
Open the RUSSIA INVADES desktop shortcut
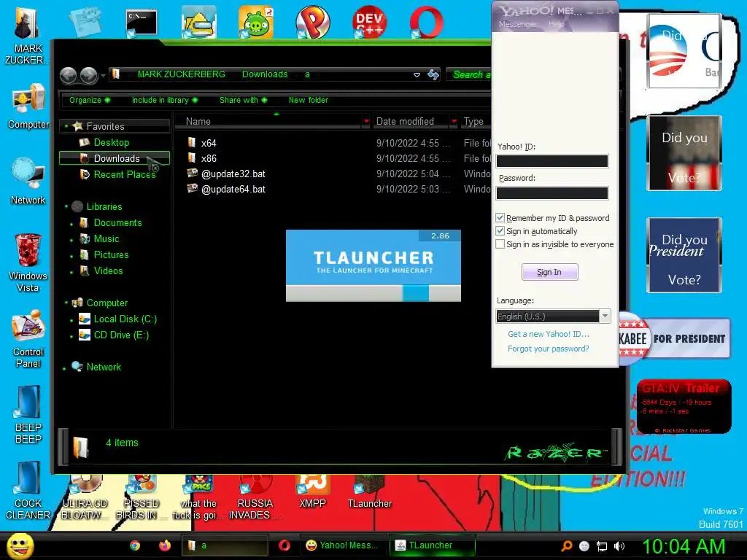(x=255, y=497)
